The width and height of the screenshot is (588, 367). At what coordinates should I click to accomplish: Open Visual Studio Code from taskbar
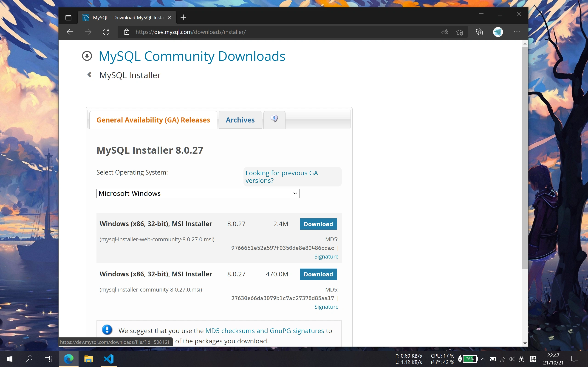click(109, 359)
